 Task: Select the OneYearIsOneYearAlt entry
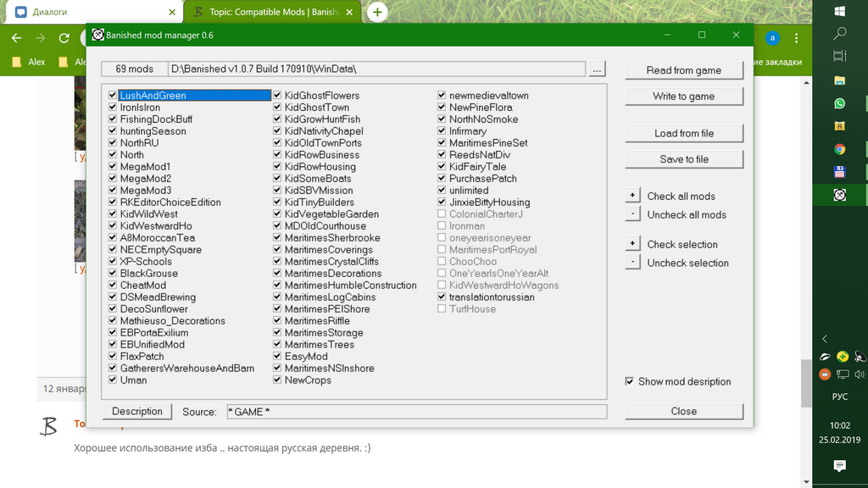pyautogui.click(x=498, y=274)
